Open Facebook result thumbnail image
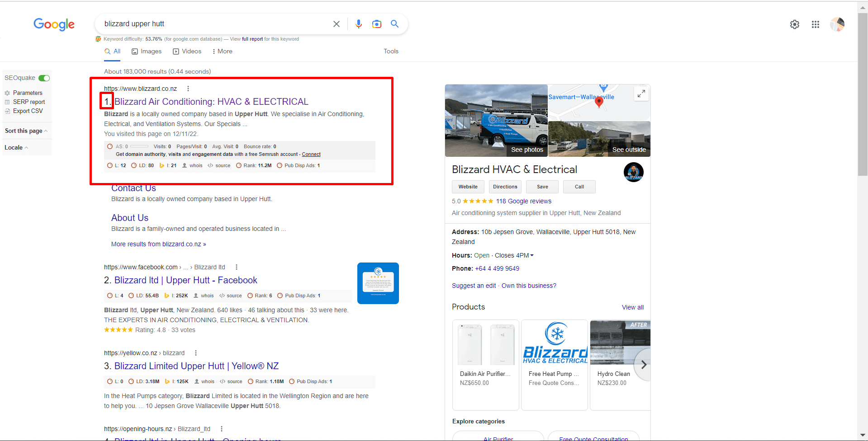Image resolution: width=868 pixels, height=441 pixels. (378, 283)
